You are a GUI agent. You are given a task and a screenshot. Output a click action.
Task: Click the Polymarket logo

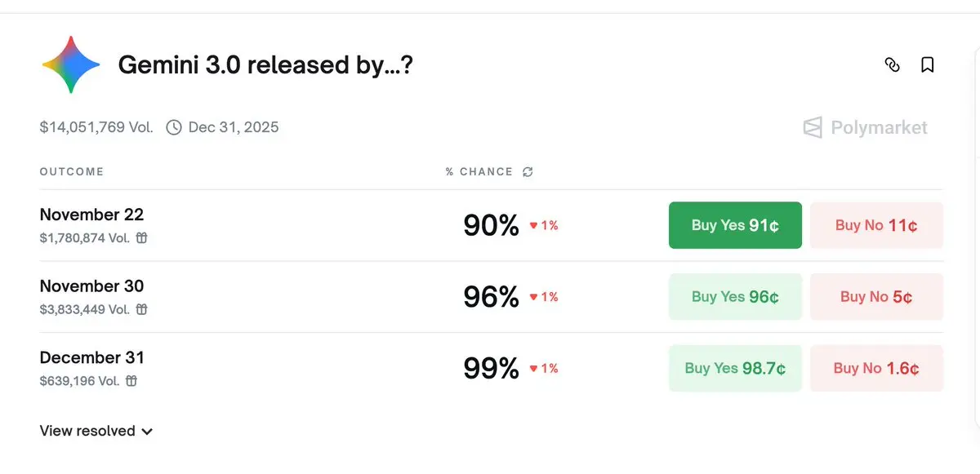(x=866, y=128)
